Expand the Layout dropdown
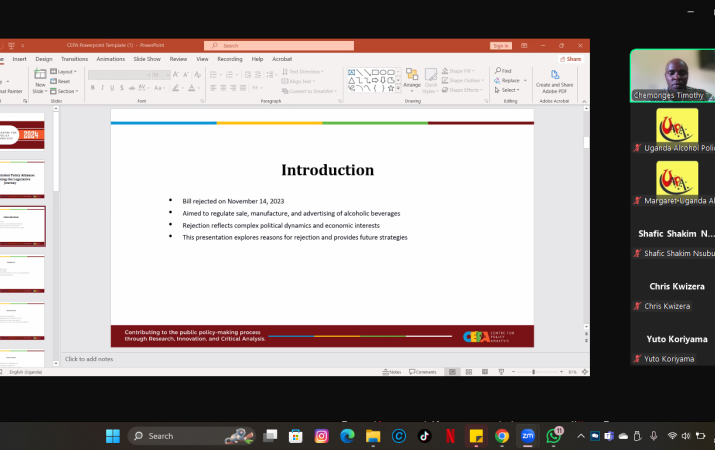The width and height of the screenshot is (715, 450). pyautogui.click(x=65, y=72)
